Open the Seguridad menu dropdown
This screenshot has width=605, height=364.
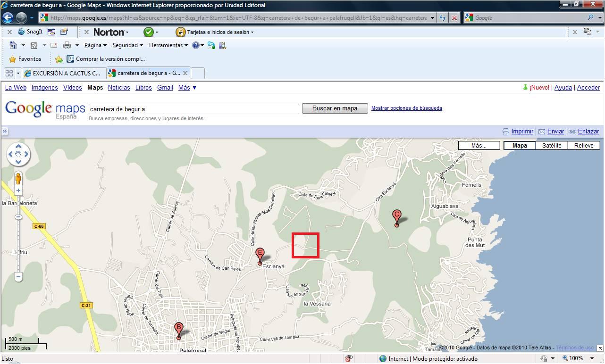pyautogui.click(x=127, y=45)
